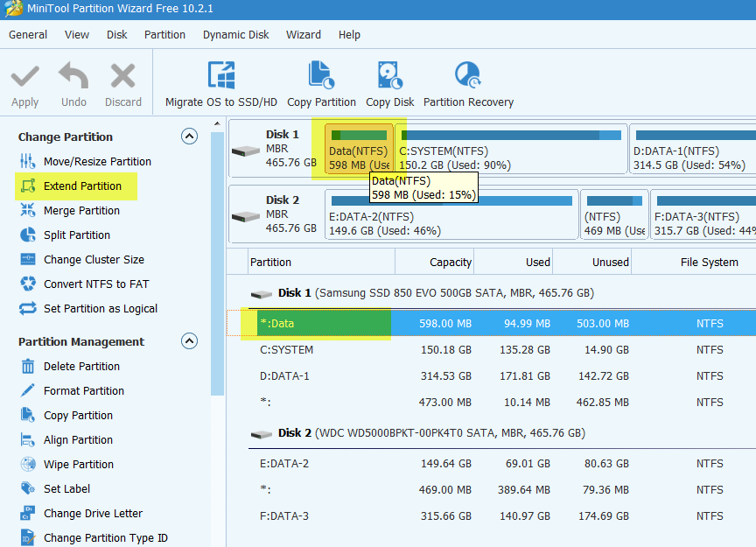Select Split Partition option
Image resolution: width=756 pixels, height=547 pixels.
[x=65, y=235]
